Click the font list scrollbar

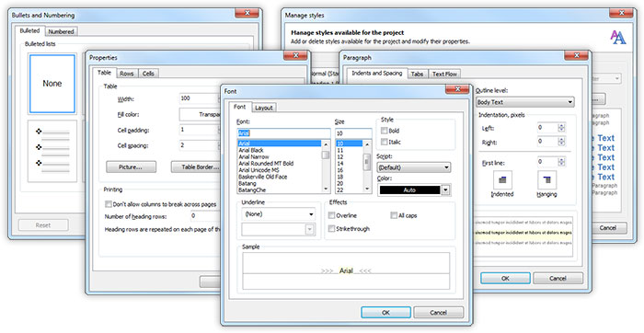point(326,166)
